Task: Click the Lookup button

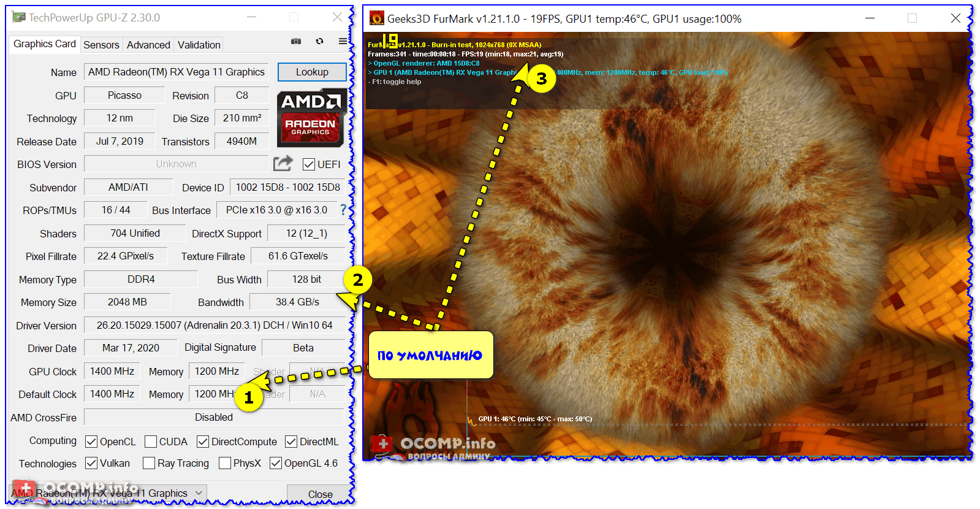Action: click(312, 72)
